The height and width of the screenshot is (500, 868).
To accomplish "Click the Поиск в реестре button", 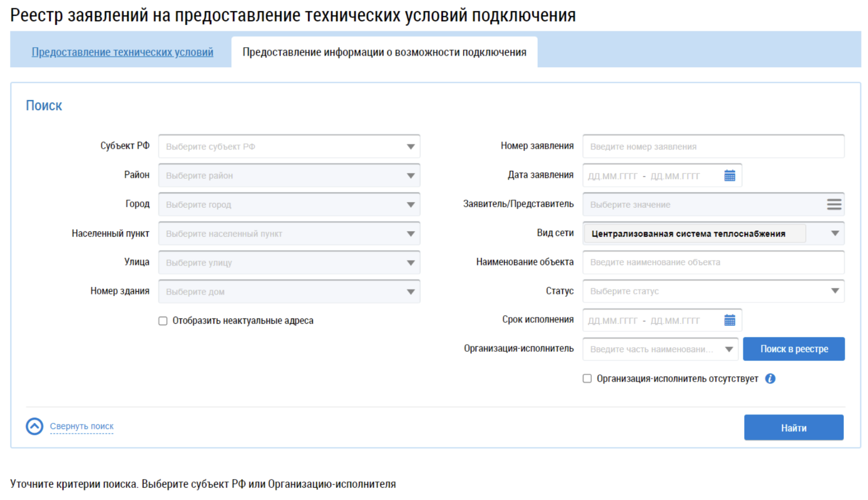I will [793, 349].
